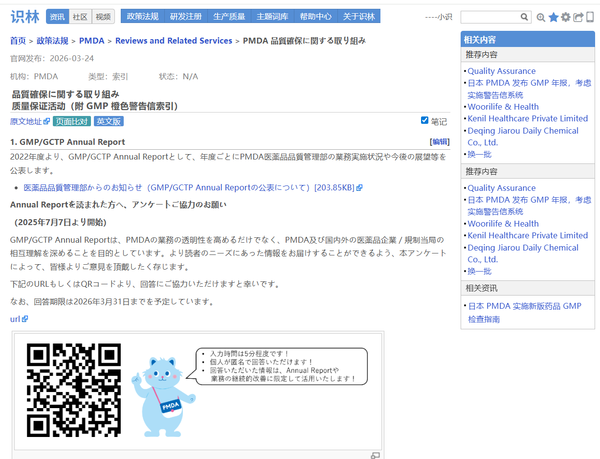Switch to mobile view via the phone icon

tap(589, 17)
